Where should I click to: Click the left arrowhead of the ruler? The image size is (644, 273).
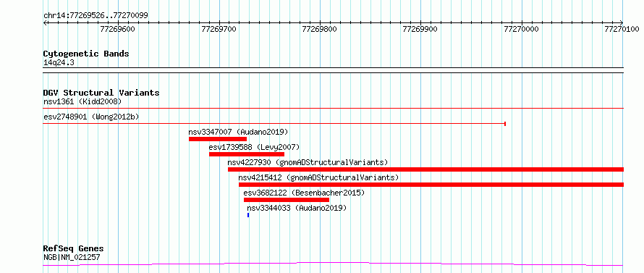45,23
